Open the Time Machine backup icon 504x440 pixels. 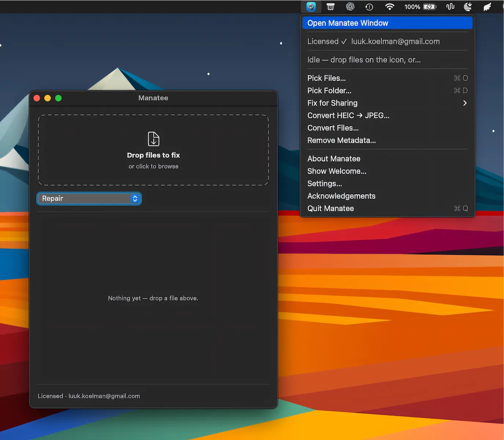[x=369, y=7]
